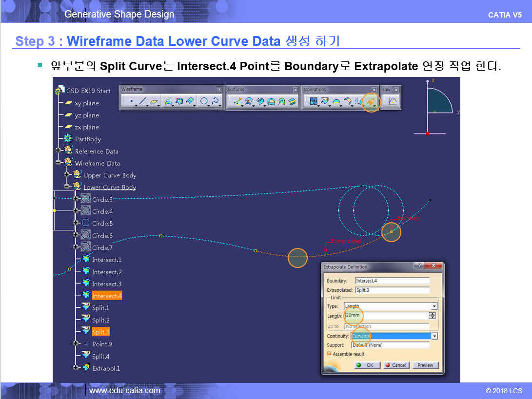532x399 pixels.
Task: Select the Extrude tool in Surfaces toolbar
Action: pos(238,102)
